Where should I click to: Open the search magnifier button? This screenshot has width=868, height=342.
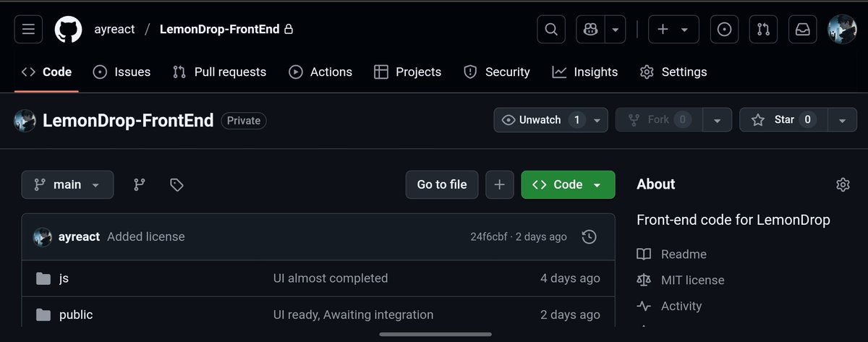point(551,30)
